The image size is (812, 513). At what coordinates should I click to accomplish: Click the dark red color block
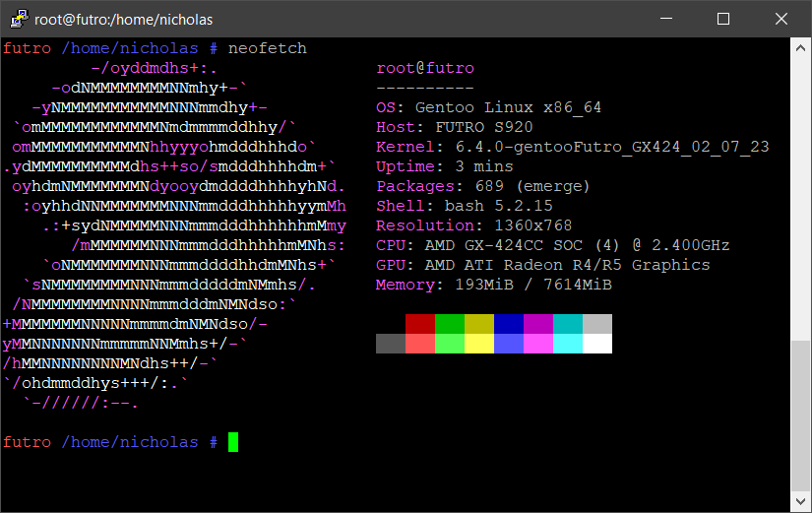coord(420,324)
